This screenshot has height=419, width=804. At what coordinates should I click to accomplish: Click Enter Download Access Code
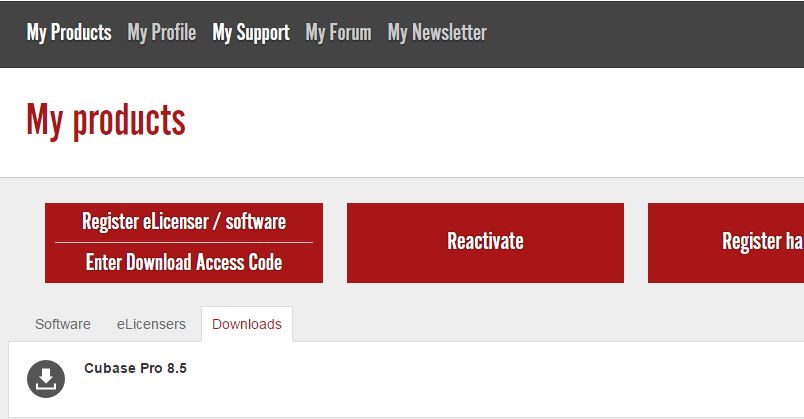click(184, 263)
